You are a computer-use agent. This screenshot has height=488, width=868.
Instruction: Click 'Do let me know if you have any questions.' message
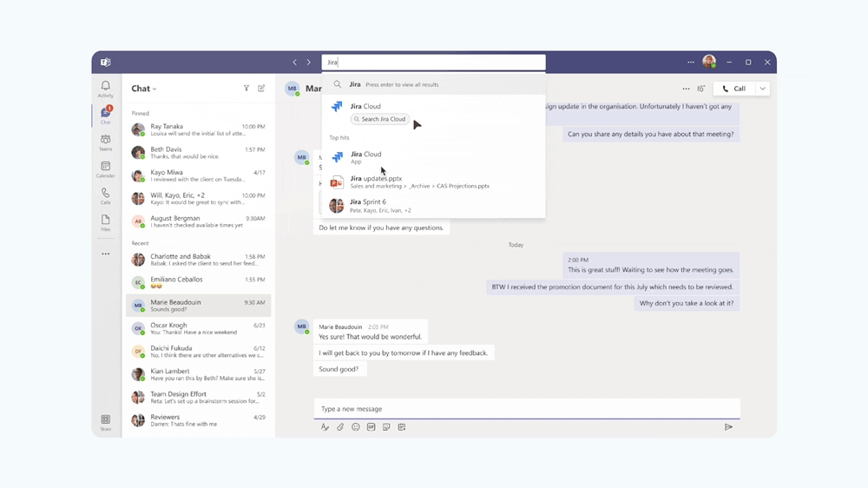(381, 228)
